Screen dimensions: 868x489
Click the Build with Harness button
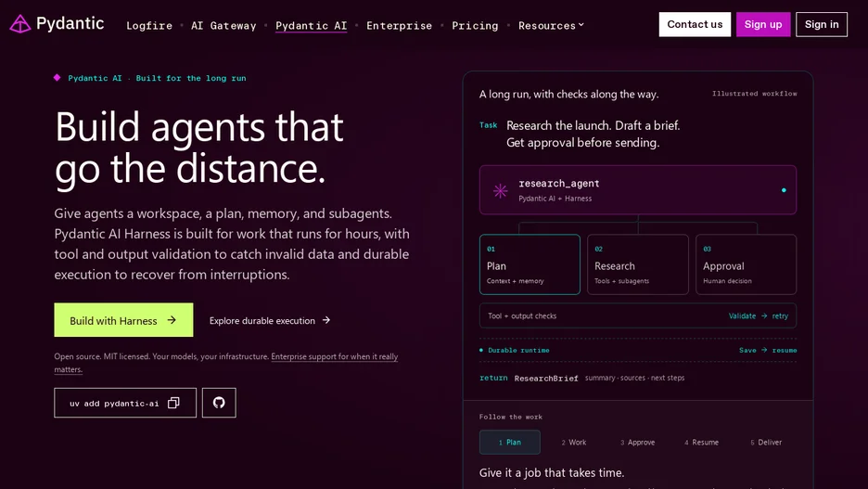[x=123, y=319]
